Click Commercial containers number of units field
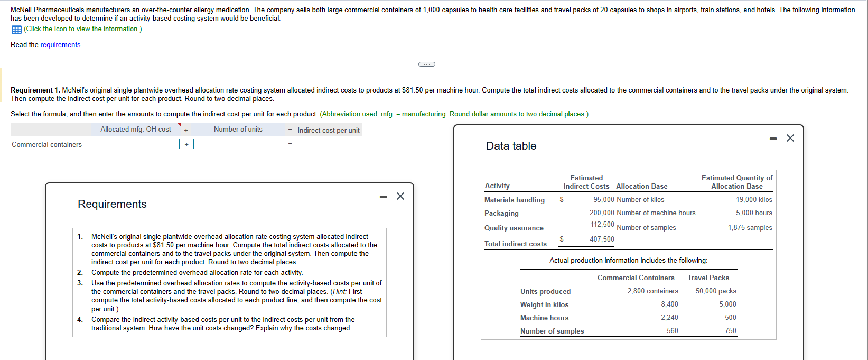 239,144
